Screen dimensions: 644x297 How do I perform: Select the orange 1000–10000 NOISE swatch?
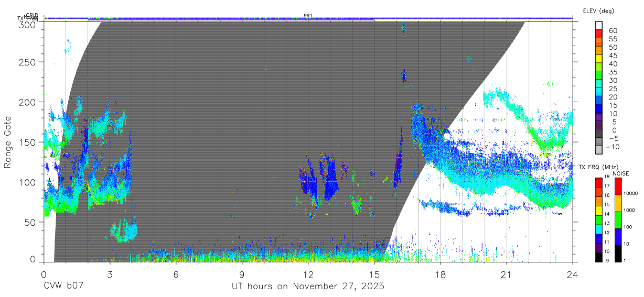[x=618, y=203]
